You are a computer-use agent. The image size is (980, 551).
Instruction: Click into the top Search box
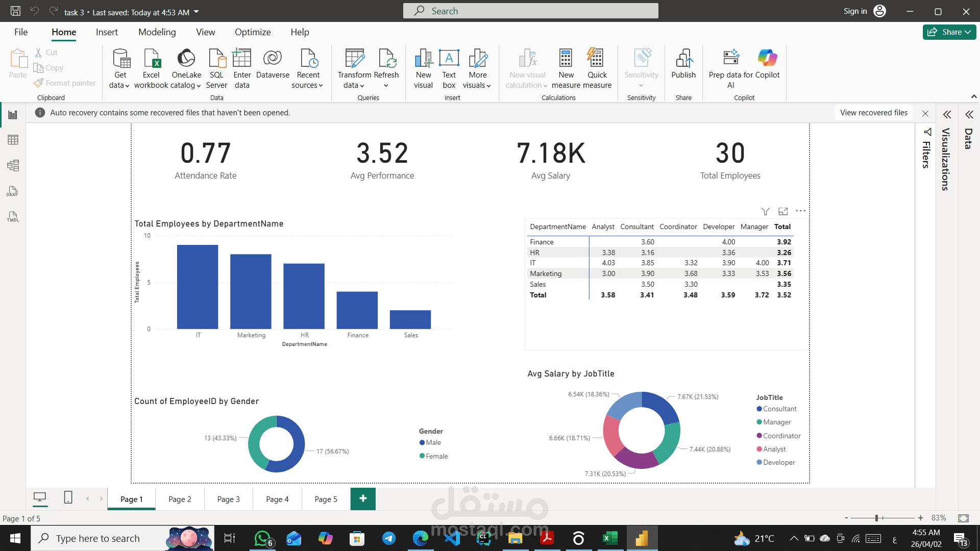[x=531, y=11]
